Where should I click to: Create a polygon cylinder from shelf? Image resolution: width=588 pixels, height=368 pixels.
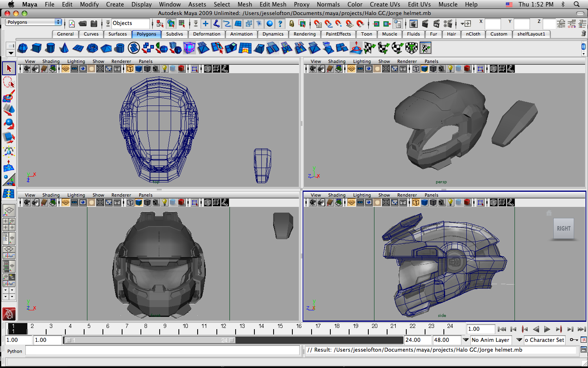pyautogui.click(x=50, y=48)
